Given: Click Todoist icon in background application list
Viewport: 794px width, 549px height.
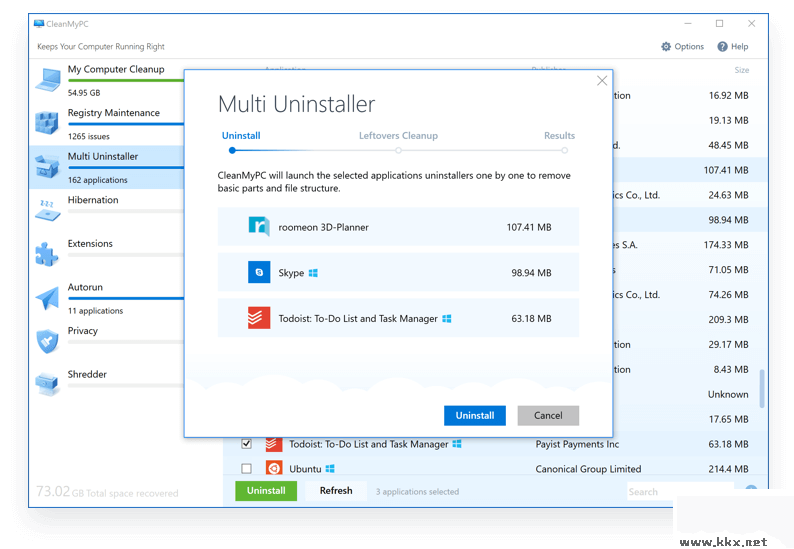Looking at the screenshot, I should 274,444.
